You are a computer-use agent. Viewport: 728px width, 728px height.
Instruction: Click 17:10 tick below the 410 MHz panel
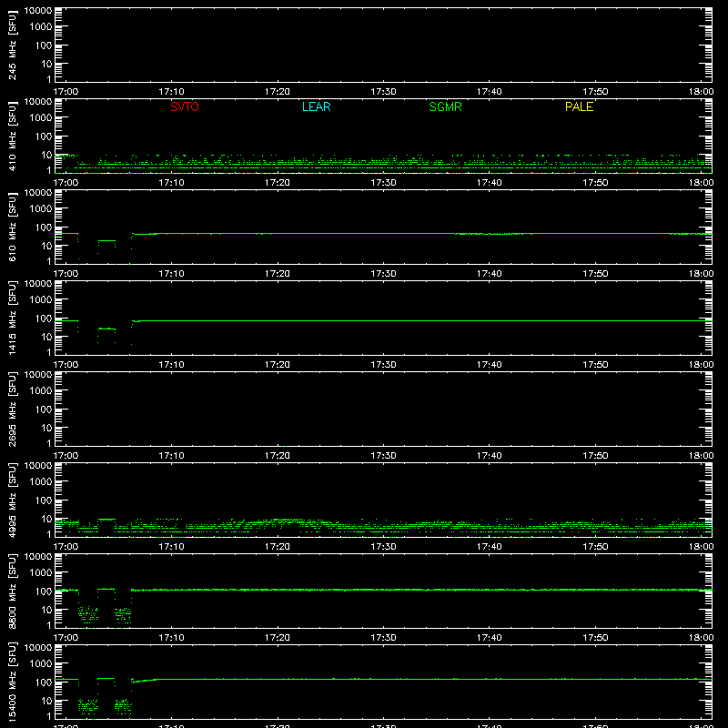[172, 183]
